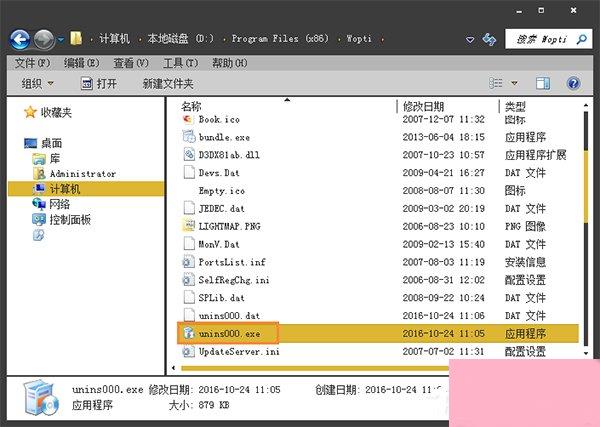The image size is (600, 427).
Task: Select Program Files (x86) breadcrumb
Action: tap(280, 39)
